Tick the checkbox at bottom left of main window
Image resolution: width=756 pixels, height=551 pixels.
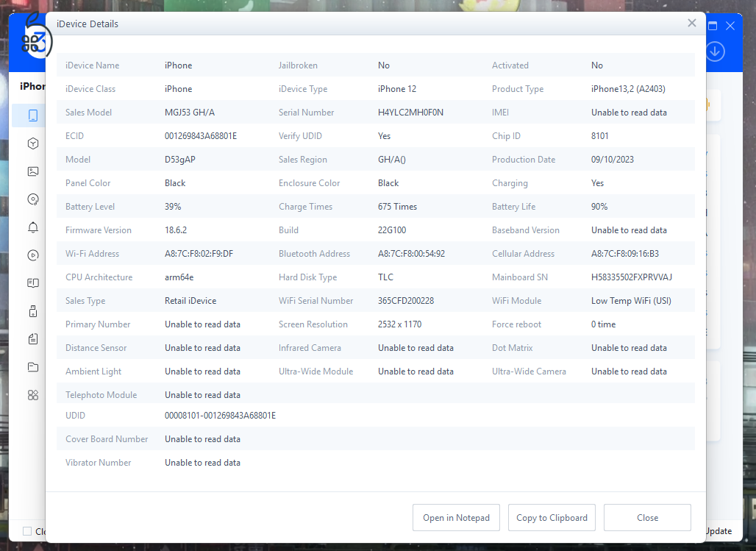click(x=27, y=531)
